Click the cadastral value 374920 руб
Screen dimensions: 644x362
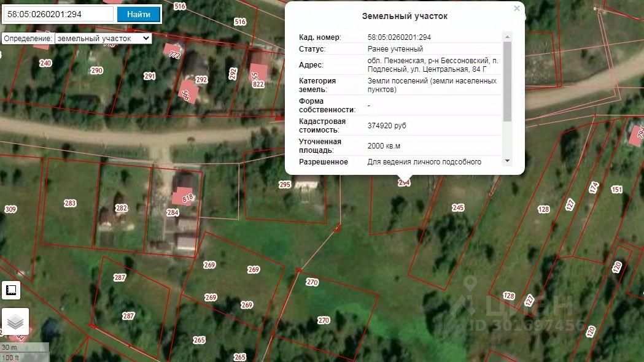[387, 126]
